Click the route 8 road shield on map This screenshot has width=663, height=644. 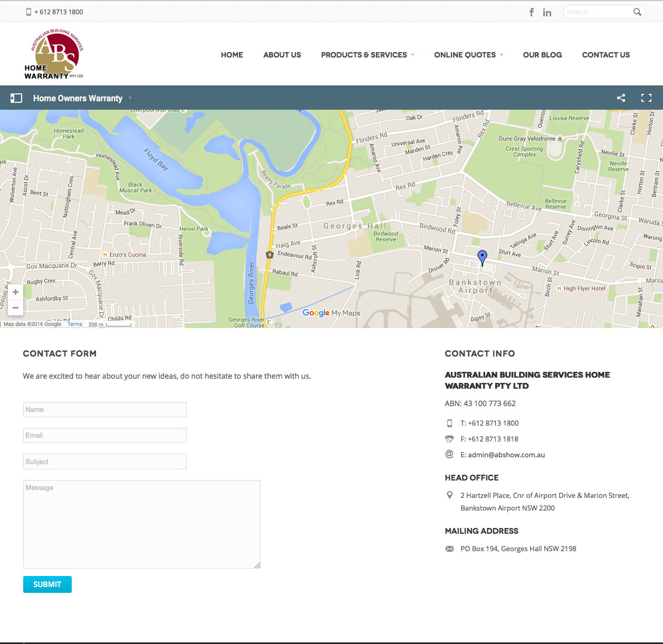coord(270,255)
